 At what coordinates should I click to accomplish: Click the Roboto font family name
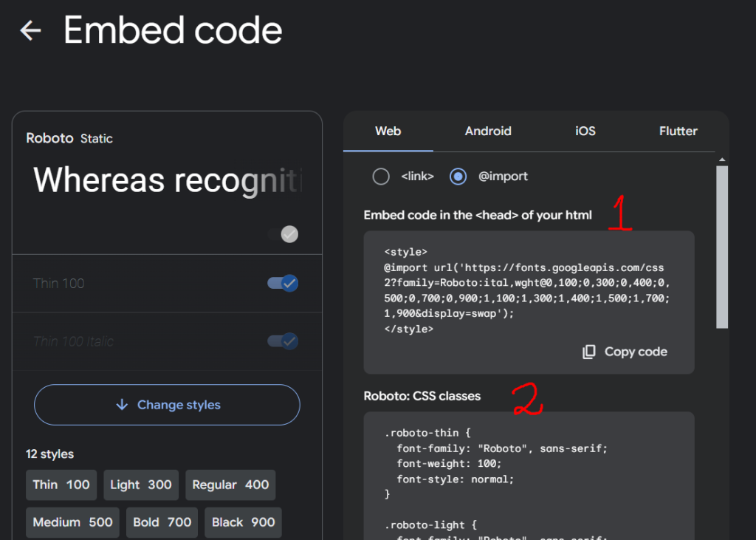click(49, 138)
